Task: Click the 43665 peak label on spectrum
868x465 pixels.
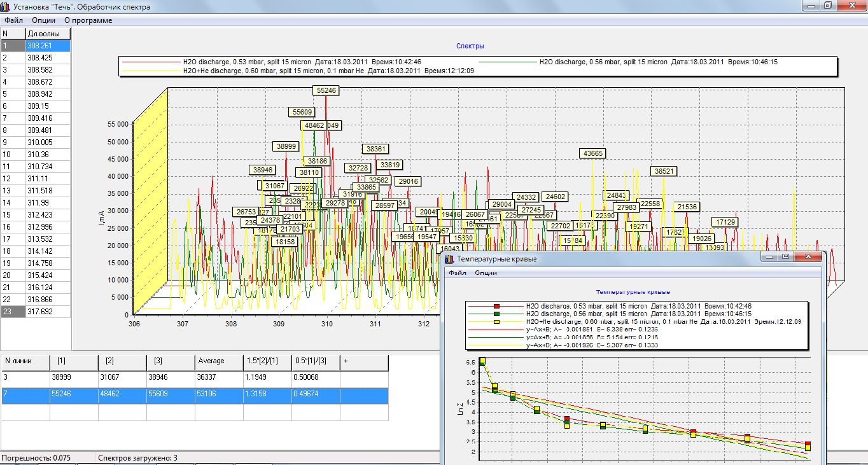Action: click(593, 153)
